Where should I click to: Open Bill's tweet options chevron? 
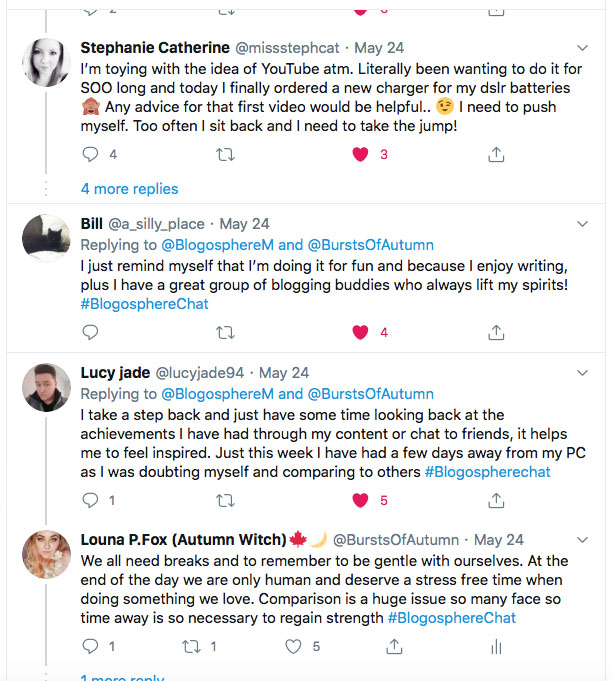pos(585,224)
